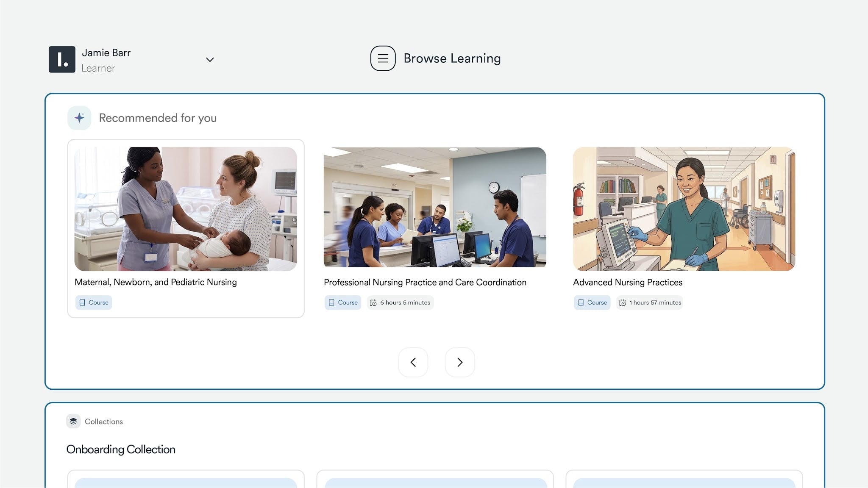Open the Browse Learning hamburger menu icon
The image size is (868, 488).
coord(383,58)
